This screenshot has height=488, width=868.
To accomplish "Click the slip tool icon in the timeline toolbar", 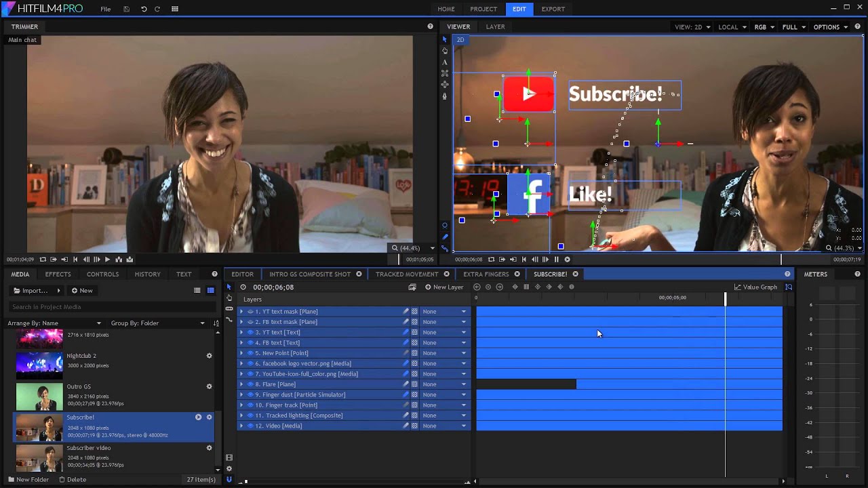I will (229, 308).
